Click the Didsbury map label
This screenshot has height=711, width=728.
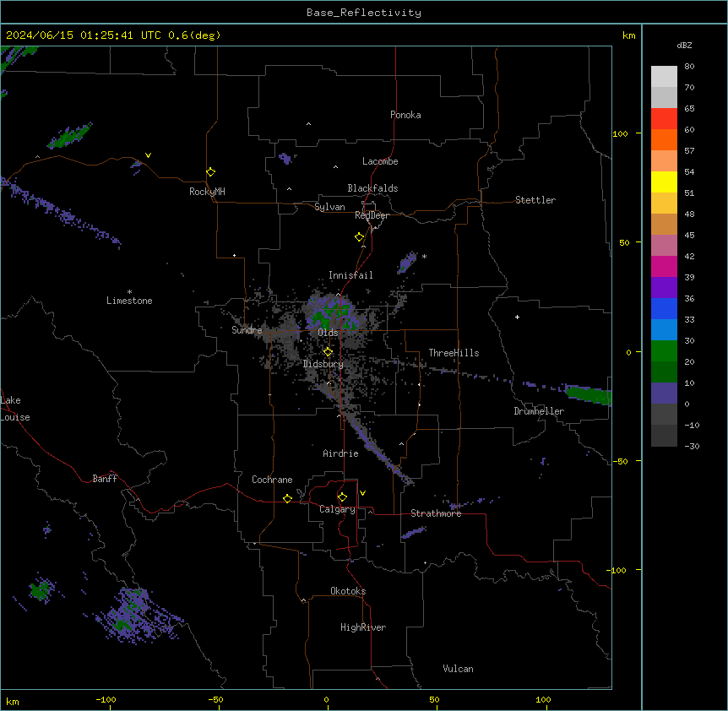(323, 364)
